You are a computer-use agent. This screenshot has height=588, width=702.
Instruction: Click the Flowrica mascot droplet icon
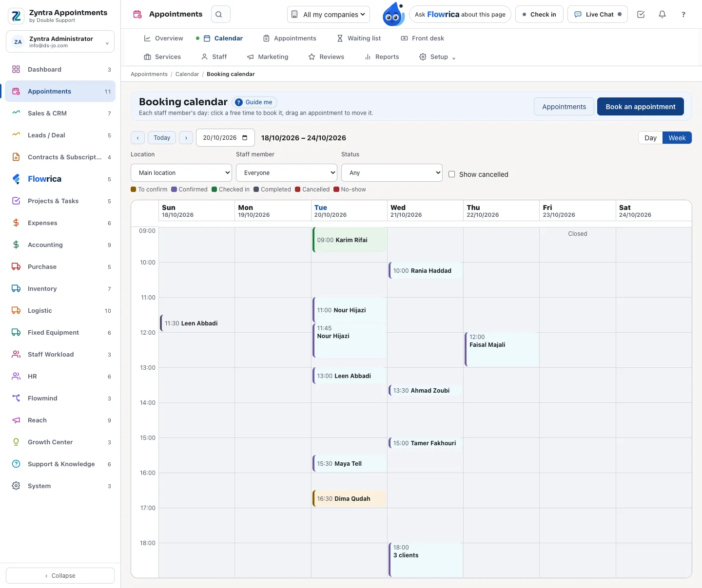click(x=393, y=14)
